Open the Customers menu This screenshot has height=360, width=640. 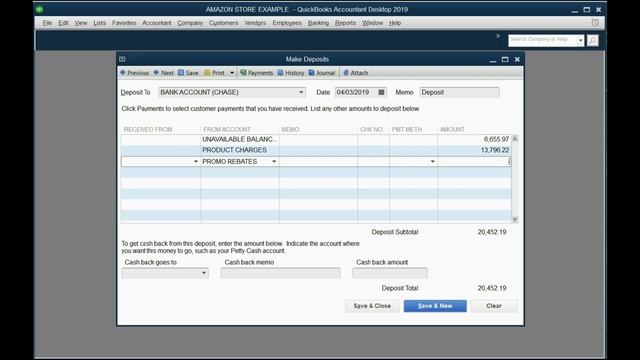tap(223, 23)
